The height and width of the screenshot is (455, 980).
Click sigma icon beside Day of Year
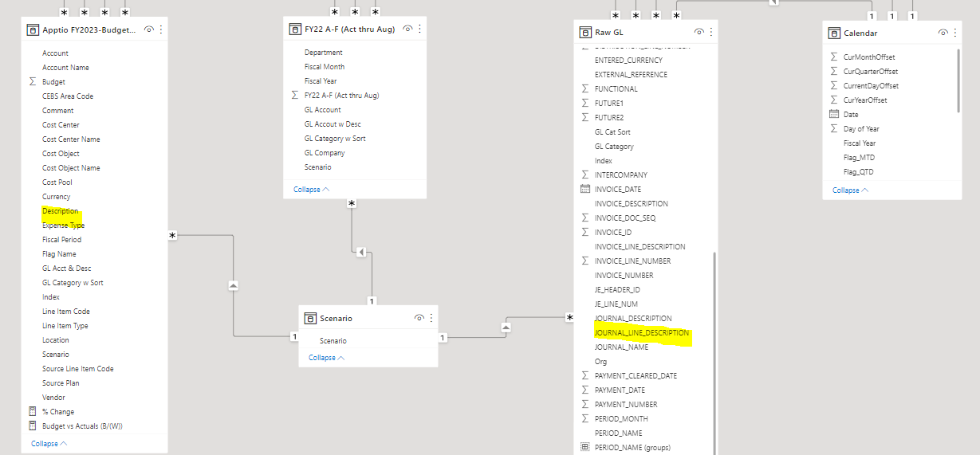coord(834,129)
